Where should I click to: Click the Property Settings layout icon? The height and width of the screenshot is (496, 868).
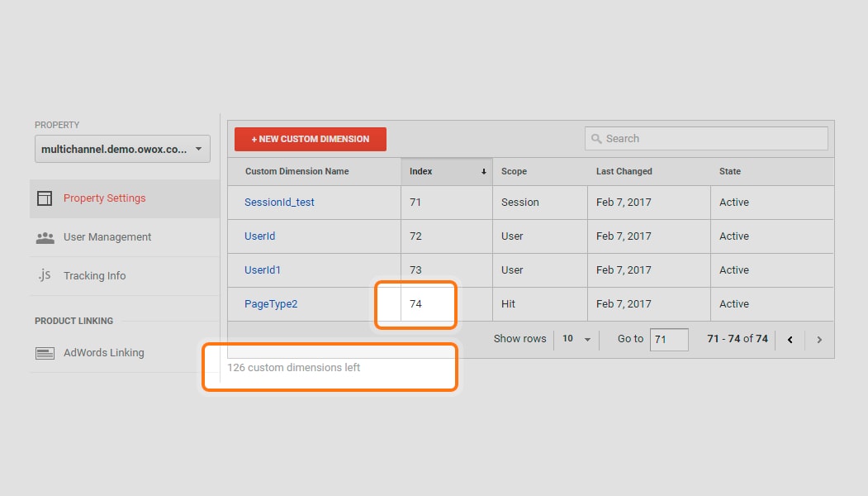[x=45, y=198]
